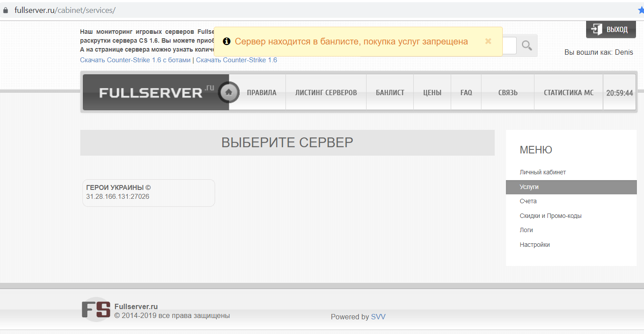Bookmark the page with the star icon
This screenshot has width=644, height=334.
pyautogui.click(x=640, y=10)
